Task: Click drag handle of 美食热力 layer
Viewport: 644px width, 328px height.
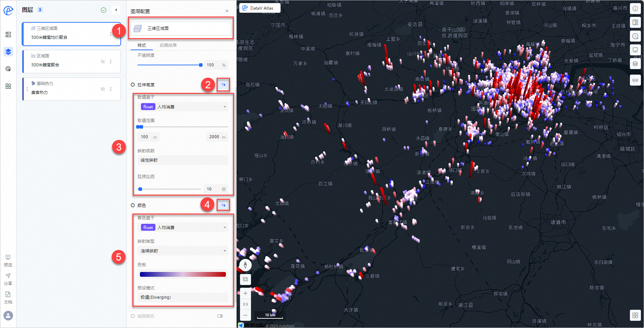Action: pos(27,89)
